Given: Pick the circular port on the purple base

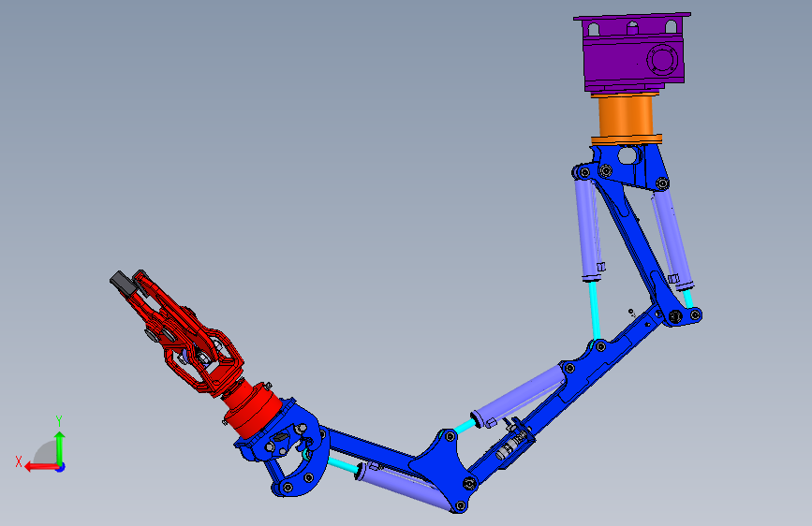Looking at the screenshot, I should [662, 60].
